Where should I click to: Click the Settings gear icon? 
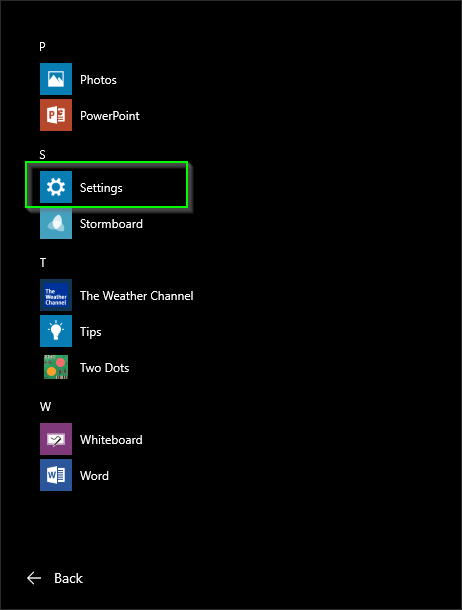click(x=56, y=187)
